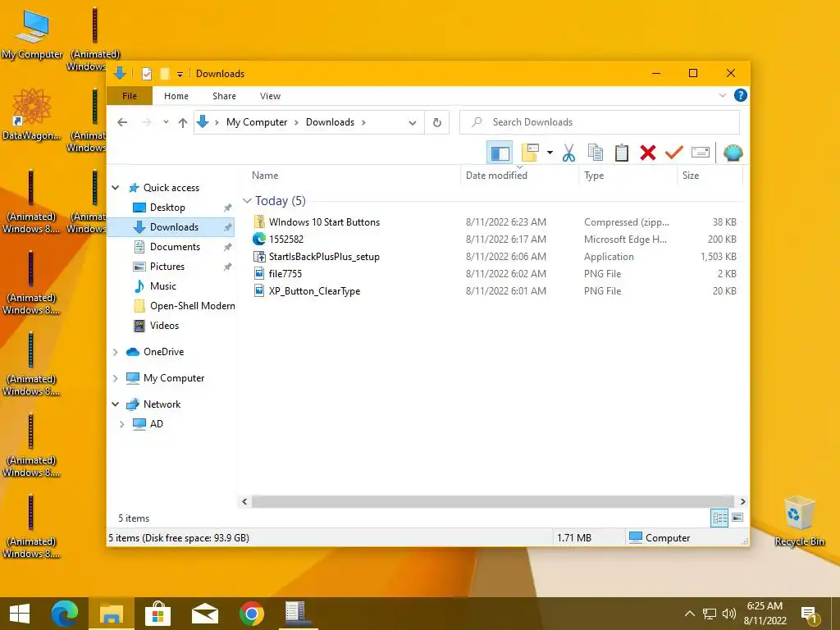The width and height of the screenshot is (840, 630).
Task: Click the Search Downloads field
Action: pyautogui.click(x=600, y=122)
